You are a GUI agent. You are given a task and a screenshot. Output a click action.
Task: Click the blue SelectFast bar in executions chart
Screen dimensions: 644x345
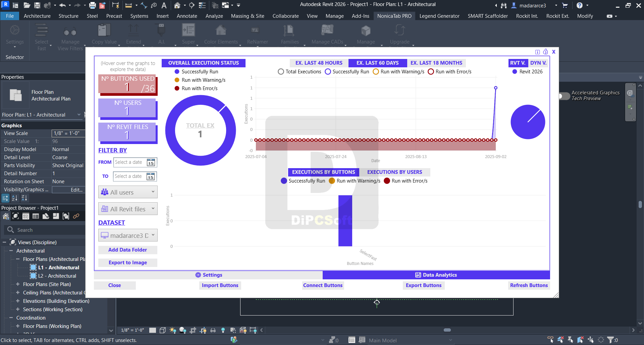345,221
